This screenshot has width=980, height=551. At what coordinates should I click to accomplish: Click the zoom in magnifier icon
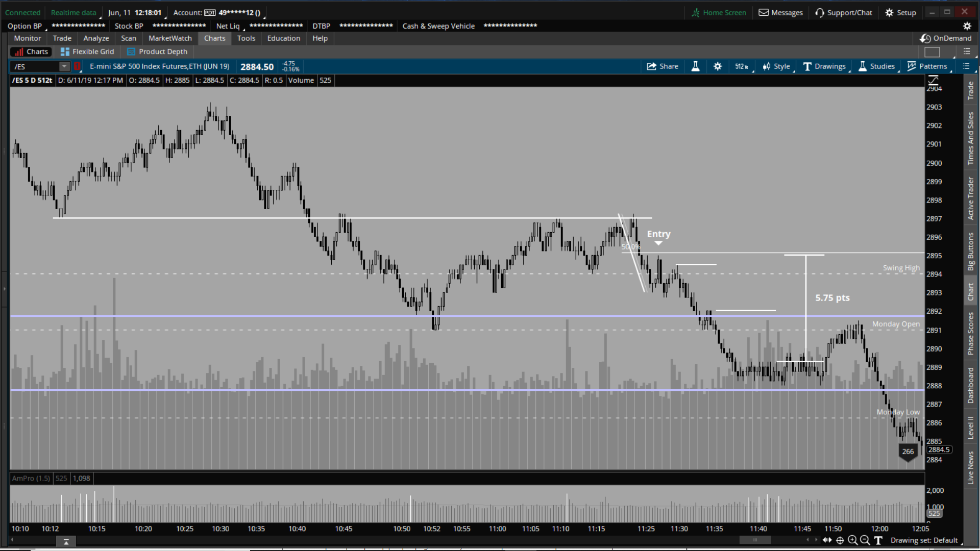(852, 540)
